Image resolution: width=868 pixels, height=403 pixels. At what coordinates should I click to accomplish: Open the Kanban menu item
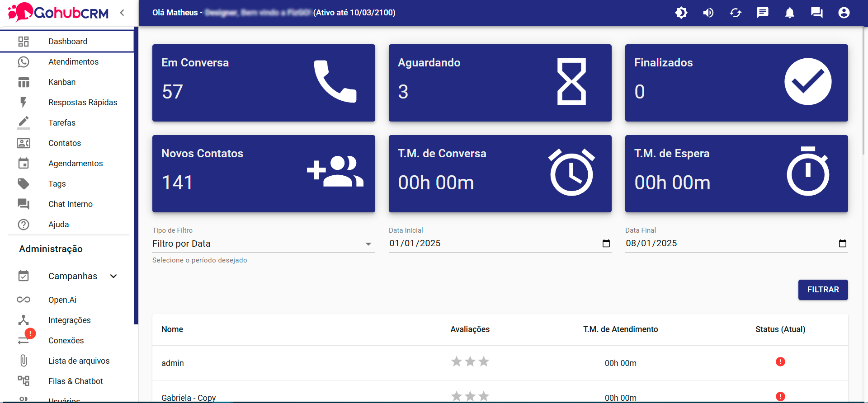pyautogui.click(x=62, y=82)
